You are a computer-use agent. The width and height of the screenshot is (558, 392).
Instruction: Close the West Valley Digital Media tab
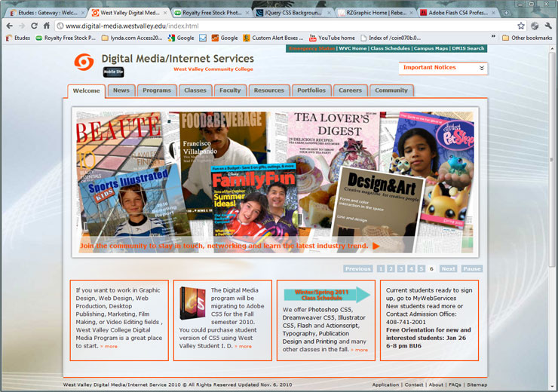pos(165,13)
